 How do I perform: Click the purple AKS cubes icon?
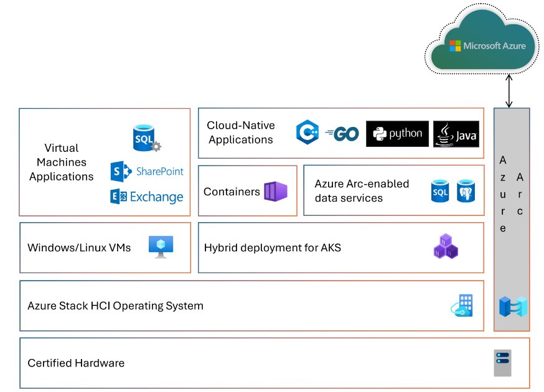446,246
